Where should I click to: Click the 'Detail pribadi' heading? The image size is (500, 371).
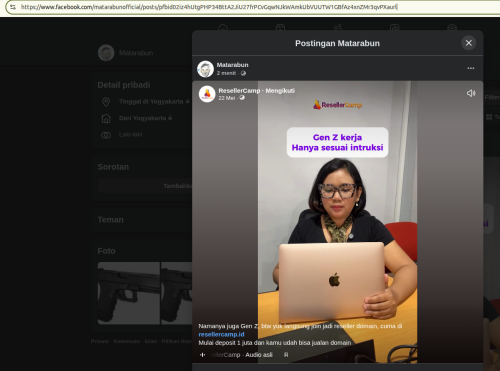124,85
